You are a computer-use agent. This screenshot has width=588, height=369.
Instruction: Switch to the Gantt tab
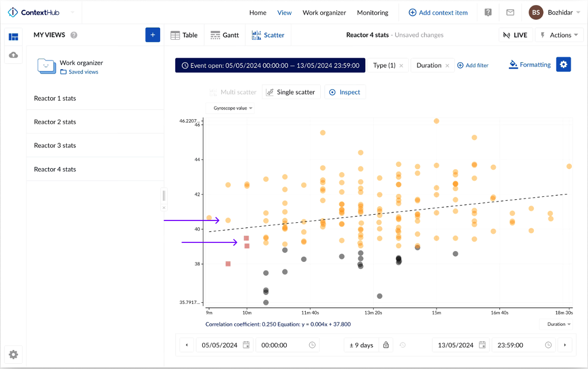(224, 35)
